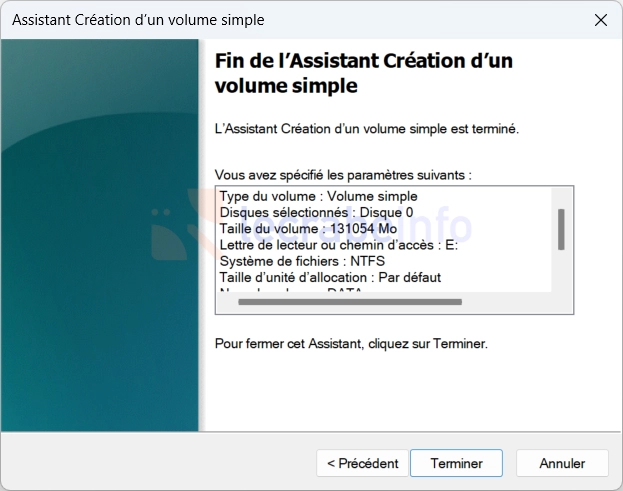Select the 'Taille d'unité d'allocation' line
Image resolution: width=623 pixels, height=491 pixels.
pos(330,276)
